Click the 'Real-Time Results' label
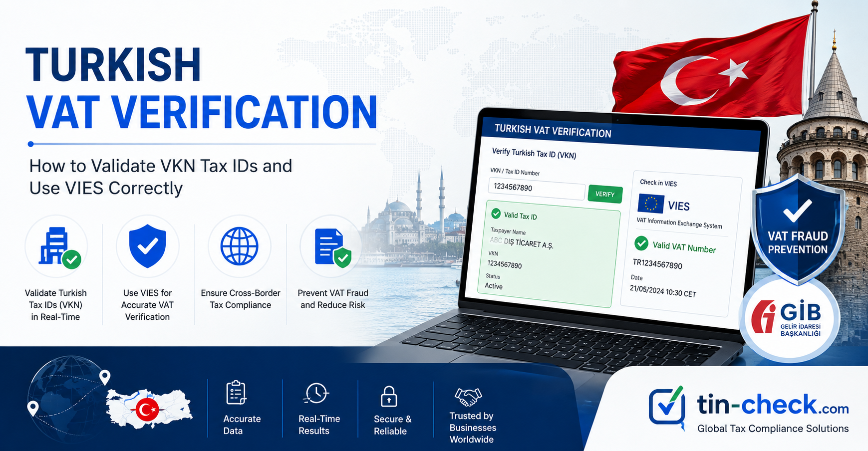This screenshot has height=451, width=868. point(319,425)
